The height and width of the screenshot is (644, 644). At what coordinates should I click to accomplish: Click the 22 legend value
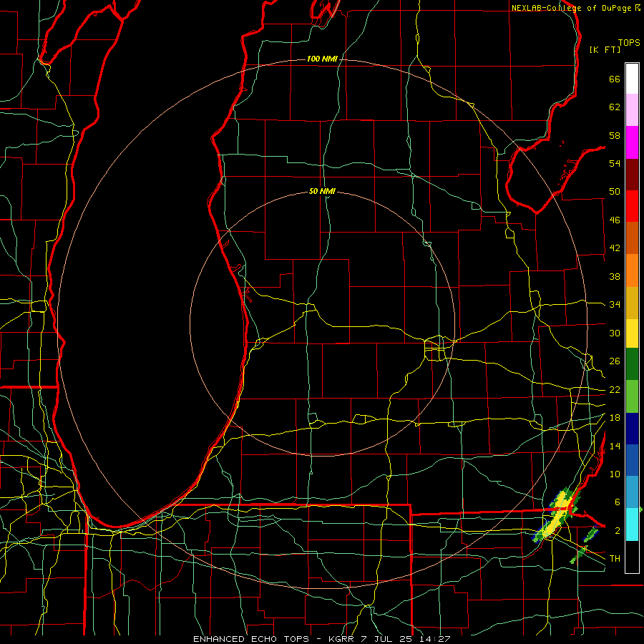click(615, 389)
